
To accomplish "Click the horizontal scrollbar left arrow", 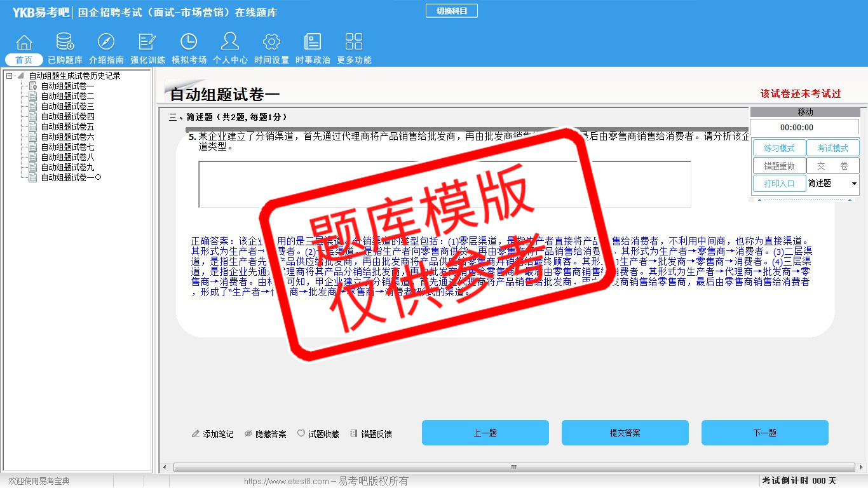I will click(166, 468).
